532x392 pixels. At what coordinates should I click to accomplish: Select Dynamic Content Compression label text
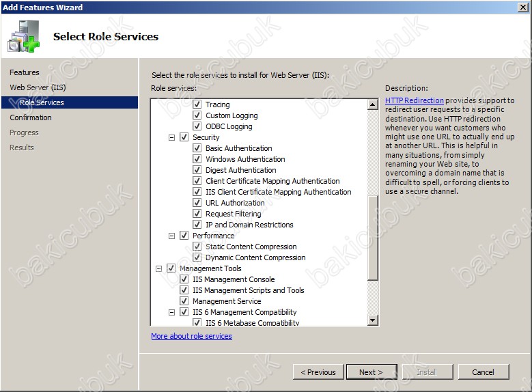coord(255,257)
